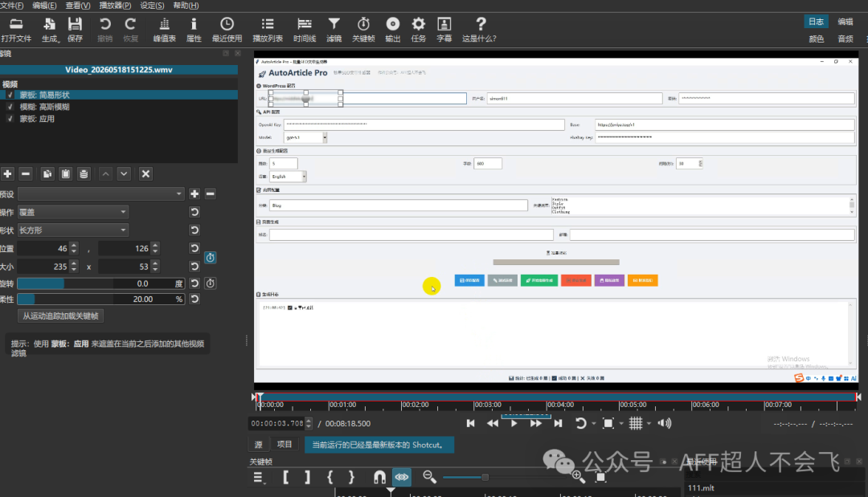Move the filter down with down arrow
Screen dimensions: 868x497
point(124,173)
